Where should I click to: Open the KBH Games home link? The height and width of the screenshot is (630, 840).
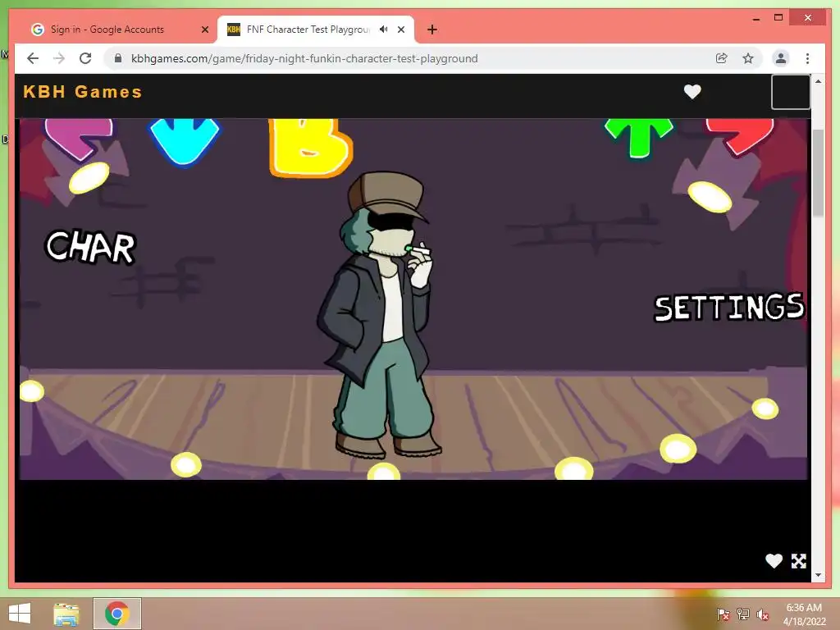(x=83, y=92)
